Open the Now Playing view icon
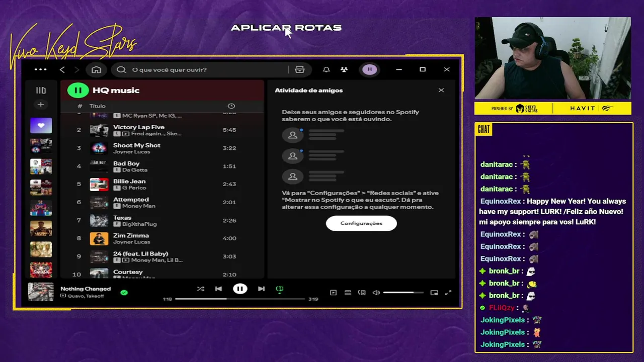 pos(333,293)
